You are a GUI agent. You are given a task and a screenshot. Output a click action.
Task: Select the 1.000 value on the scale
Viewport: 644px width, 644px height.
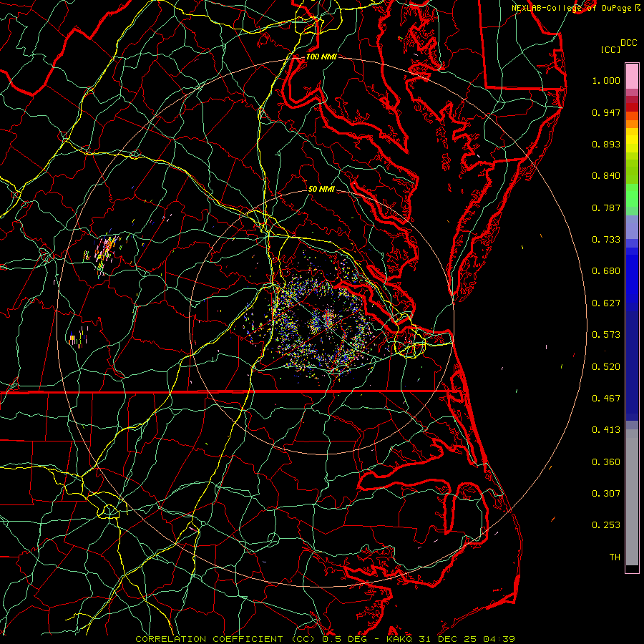click(x=606, y=80)
